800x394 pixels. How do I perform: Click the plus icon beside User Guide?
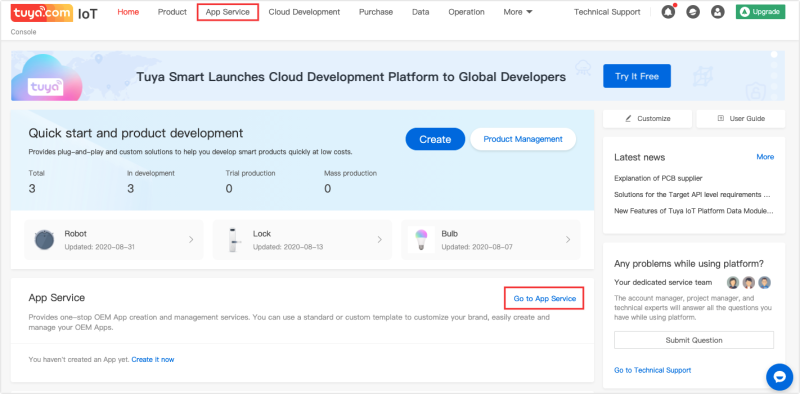coord(721,118)
